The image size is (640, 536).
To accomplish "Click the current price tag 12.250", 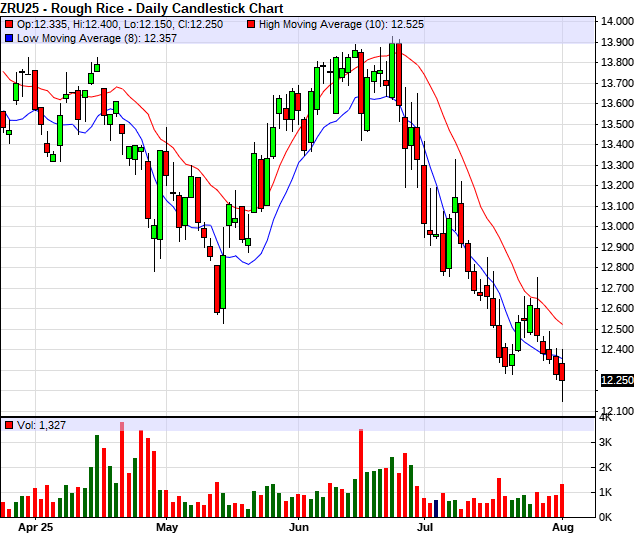I will point(616,380).
